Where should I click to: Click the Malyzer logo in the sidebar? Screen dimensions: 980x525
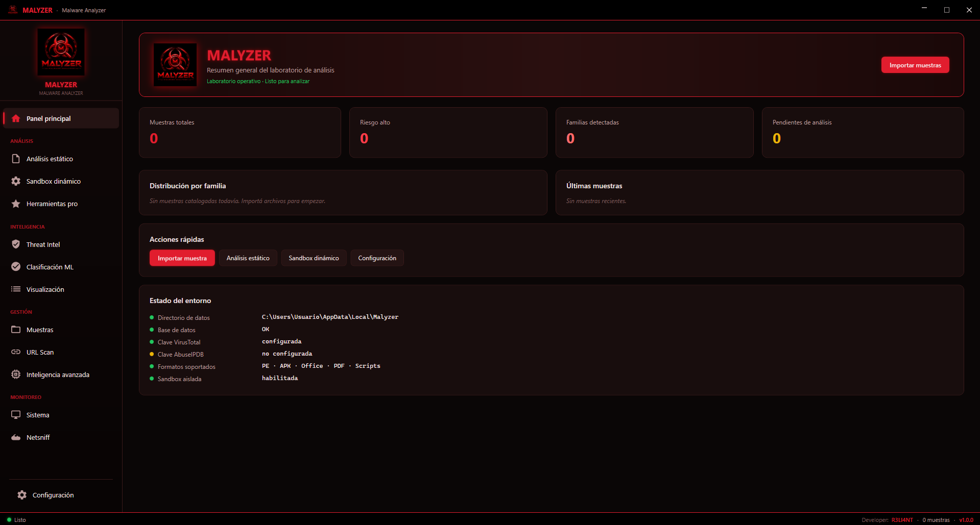61,52
